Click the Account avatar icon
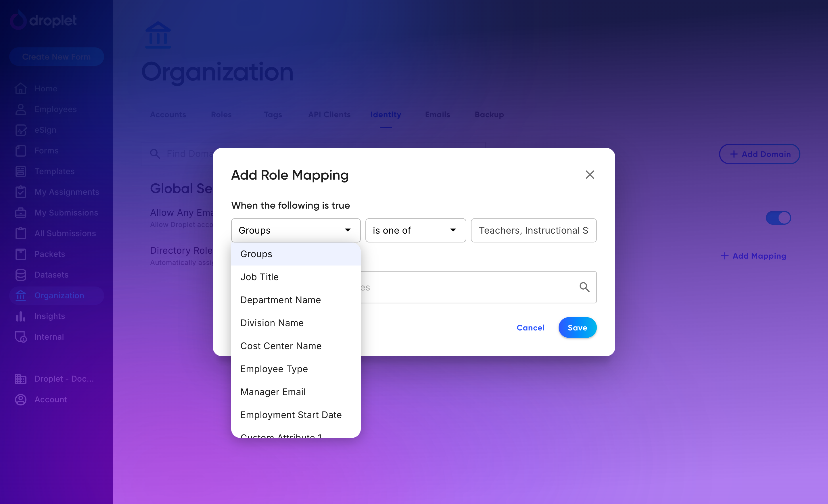This screenshot has height=504, width=828. (x=20, y=399)
